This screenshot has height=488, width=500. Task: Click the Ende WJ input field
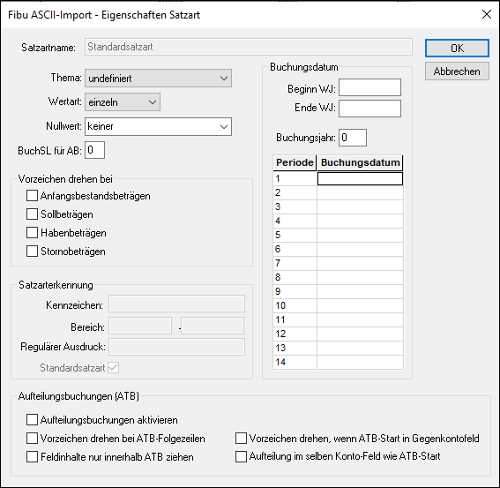pyautogui.click(x=370, y=108)
